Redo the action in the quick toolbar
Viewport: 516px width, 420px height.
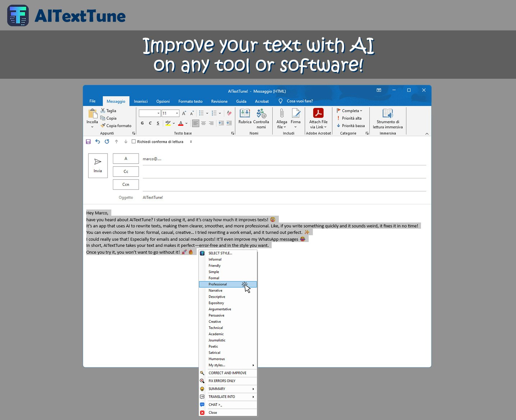107,142
